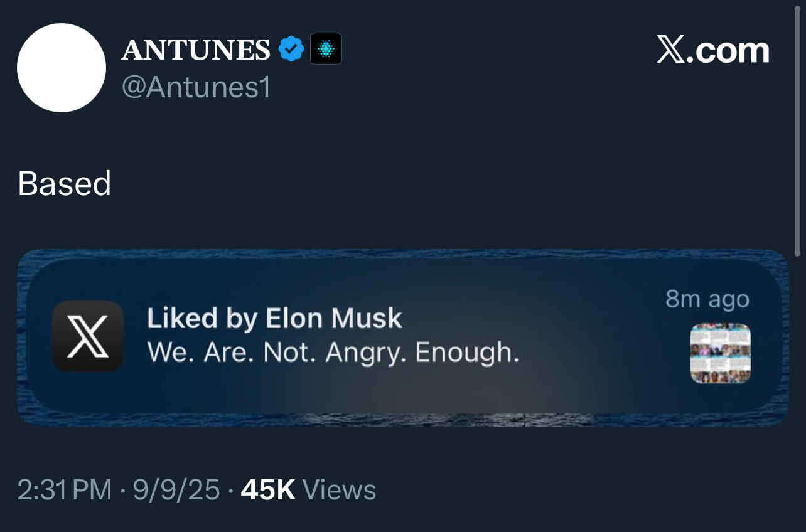The width and height of the screenshot is (806, 532).
Task: Click the "8m ago" notification timestamp
Action: click(x=707, y=299)
